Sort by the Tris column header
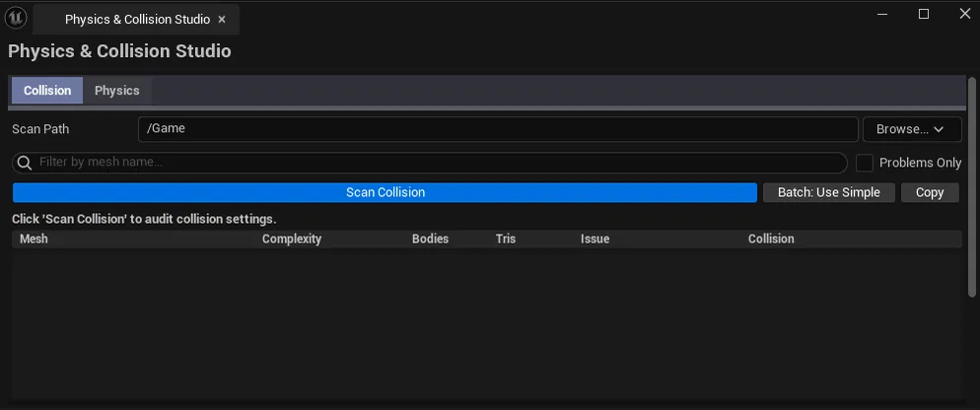 [506, 239]
